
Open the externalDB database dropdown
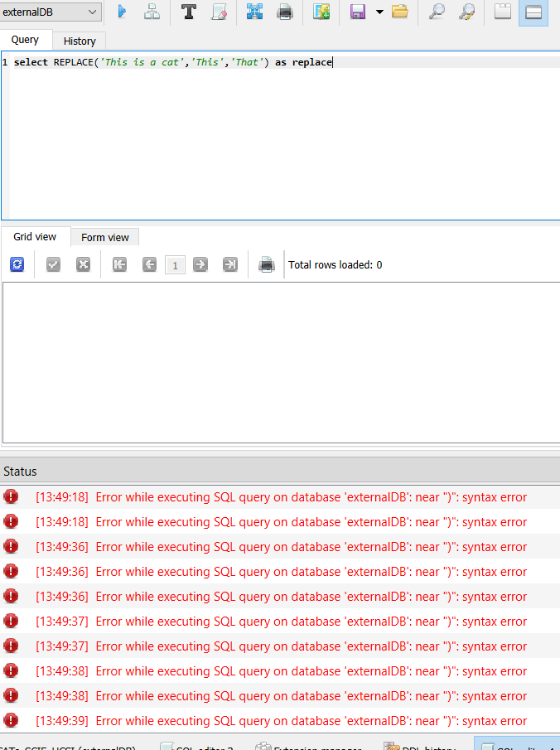[x=51, y=12]
